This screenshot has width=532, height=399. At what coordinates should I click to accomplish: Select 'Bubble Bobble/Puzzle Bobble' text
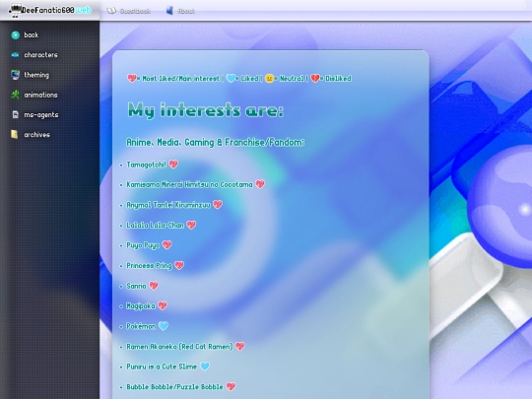coord(174,387)
